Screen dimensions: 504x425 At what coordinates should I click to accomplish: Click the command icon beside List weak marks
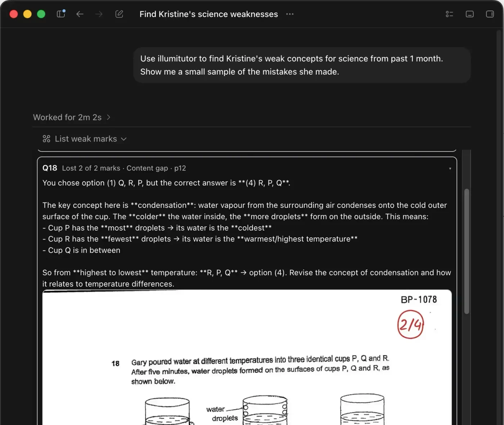46,139
